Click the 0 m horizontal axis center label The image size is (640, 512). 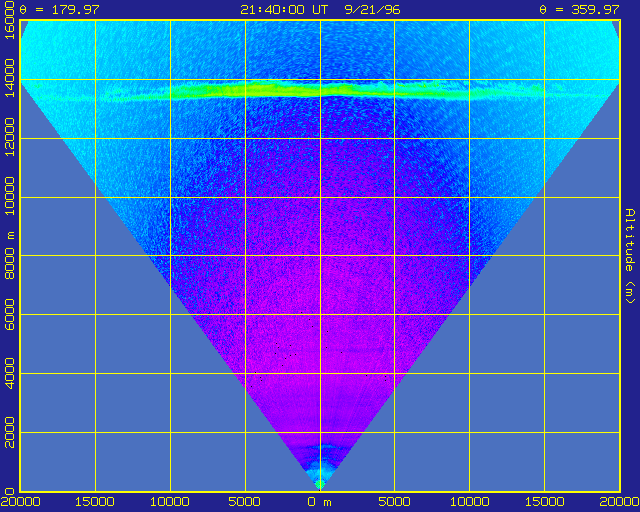point(320,502)
